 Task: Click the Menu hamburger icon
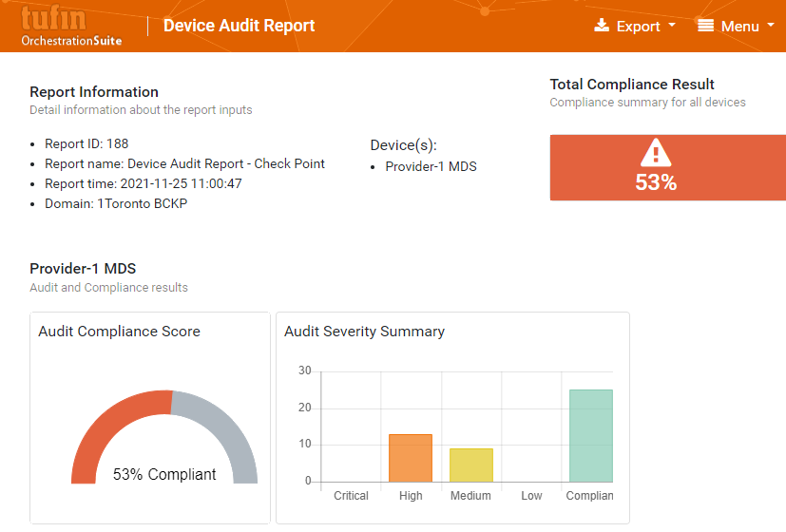click(705, 26)
